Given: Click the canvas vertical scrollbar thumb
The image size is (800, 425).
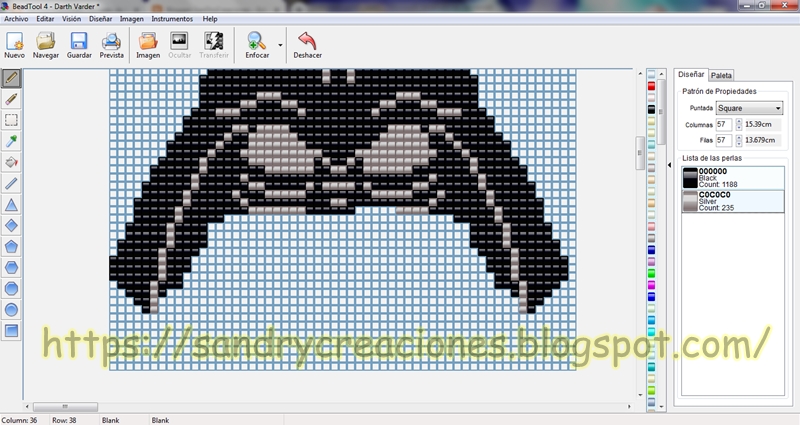Looking at the screenshot, I should pos(640,153).
